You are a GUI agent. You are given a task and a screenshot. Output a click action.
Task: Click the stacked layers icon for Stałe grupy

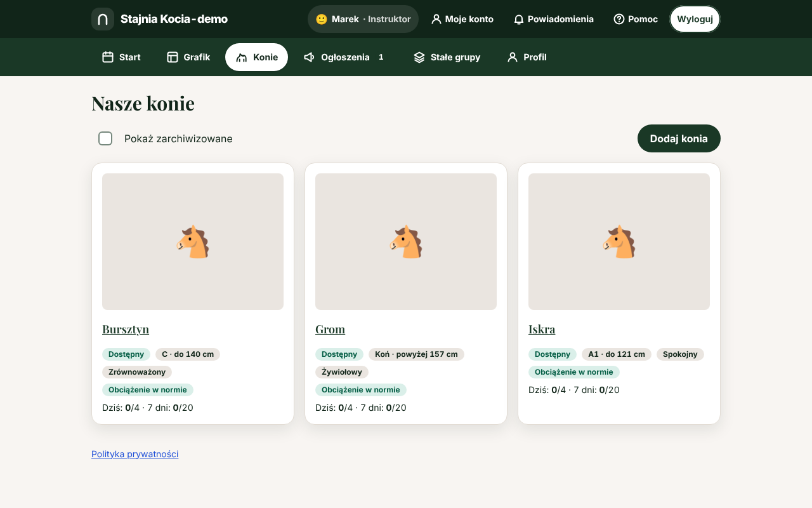click(419, 57)
